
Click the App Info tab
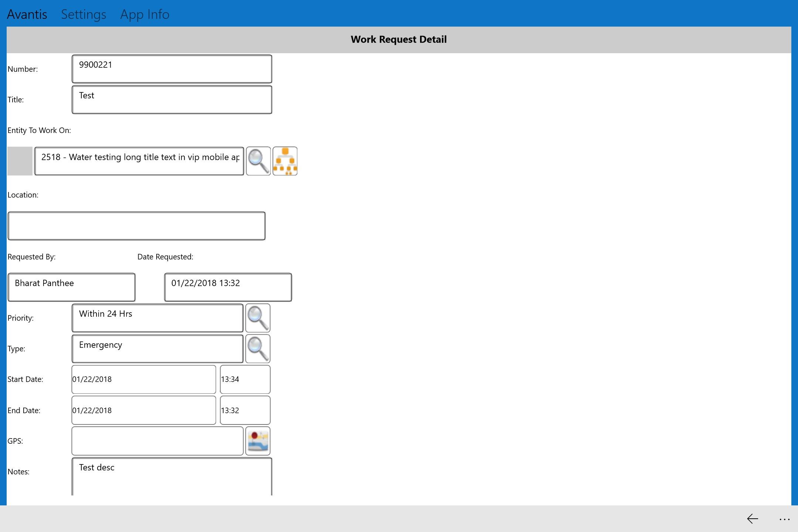pos(144,14)
